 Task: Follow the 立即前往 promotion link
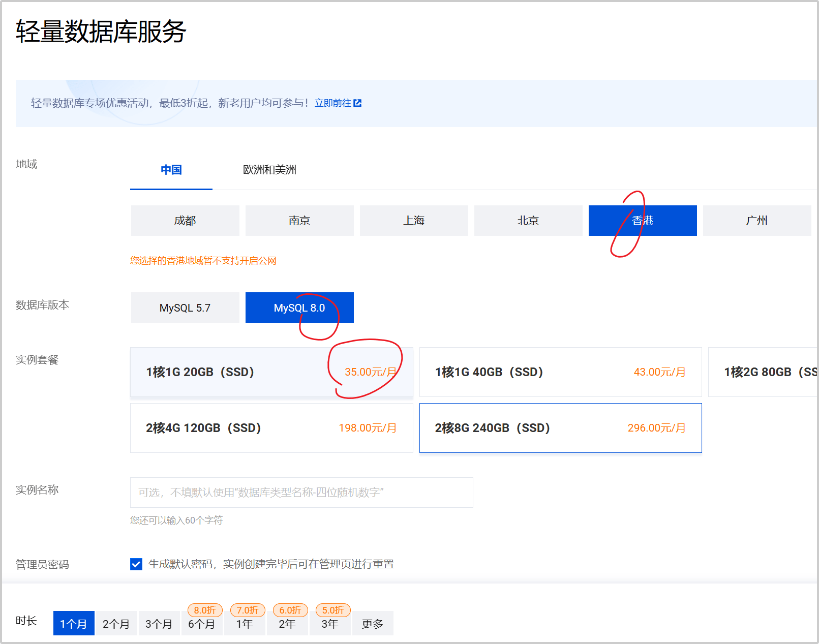coord(332,103)
